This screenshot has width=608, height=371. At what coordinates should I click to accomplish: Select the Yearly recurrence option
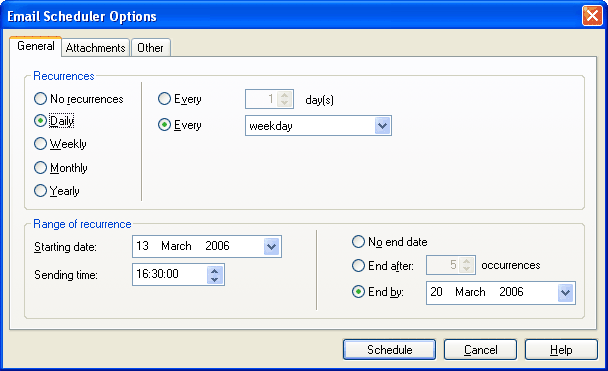point(57,191)
